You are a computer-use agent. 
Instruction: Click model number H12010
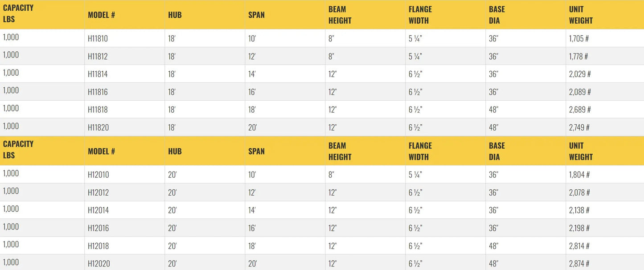click(98, 175)
